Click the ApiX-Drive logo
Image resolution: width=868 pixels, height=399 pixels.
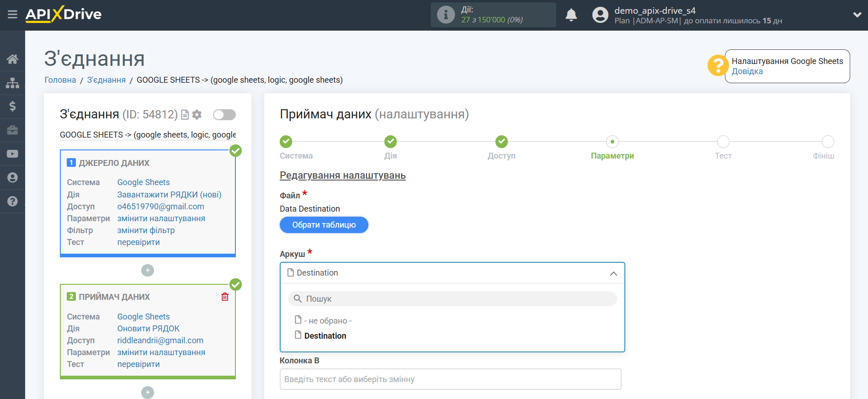point(64,14)
